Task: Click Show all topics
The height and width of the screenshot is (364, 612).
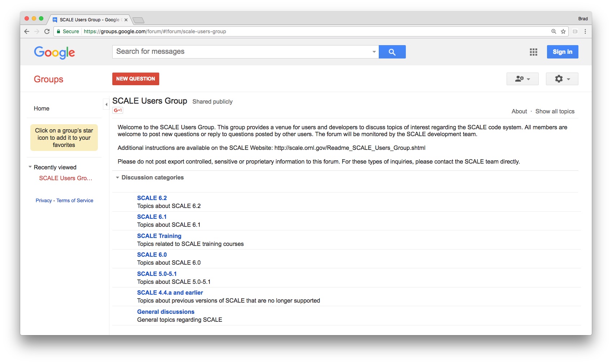Action: coord(555,111)
